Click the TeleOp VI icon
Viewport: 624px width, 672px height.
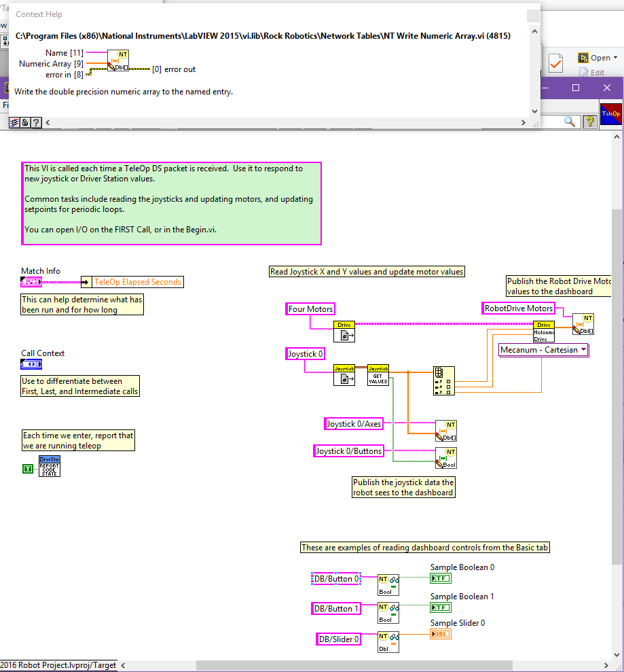610,113
